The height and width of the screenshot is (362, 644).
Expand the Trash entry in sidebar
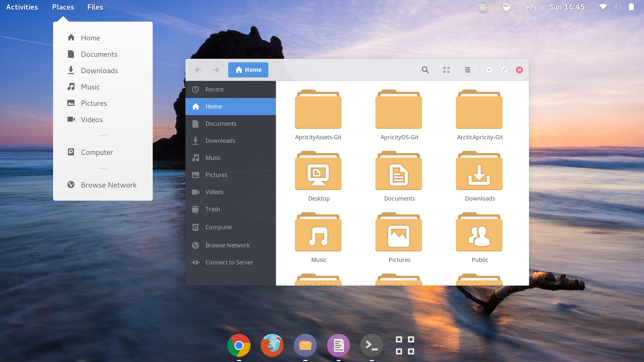213,209
